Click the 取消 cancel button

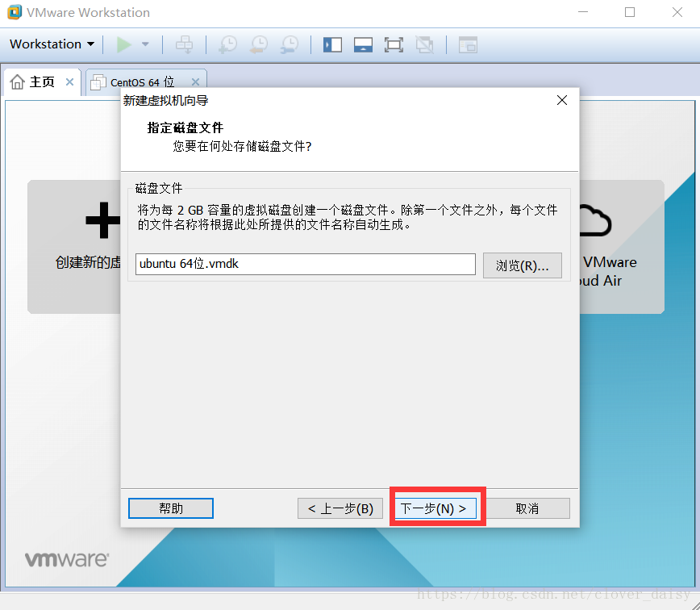(527, 508)
